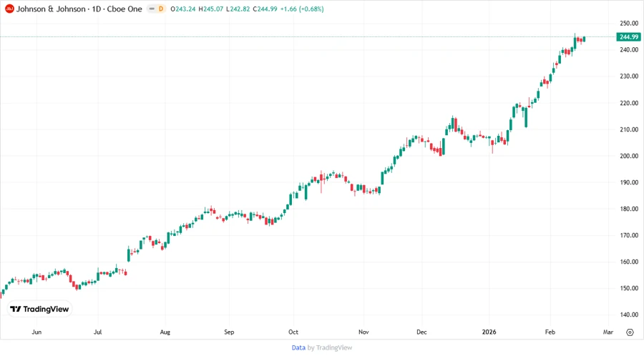The image size is (644, 356).
Task: Click the 190.00 price axis label
Action: [x=629, y=182]
